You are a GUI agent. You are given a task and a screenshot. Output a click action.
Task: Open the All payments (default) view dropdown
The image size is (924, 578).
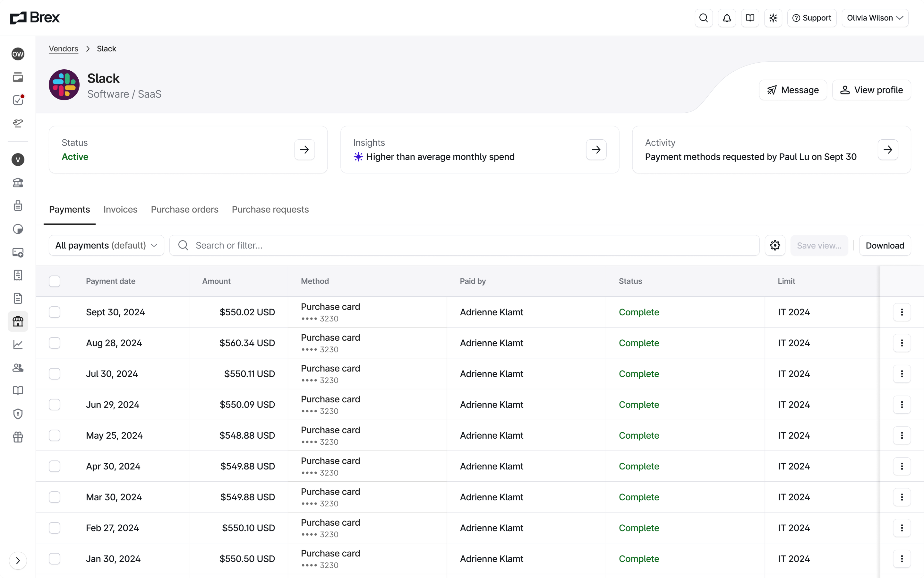[x=107, y=245]
